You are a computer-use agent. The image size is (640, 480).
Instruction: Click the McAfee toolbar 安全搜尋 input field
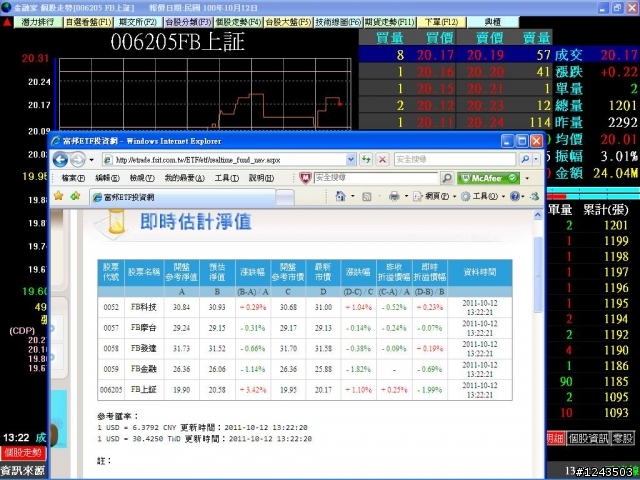376,178
